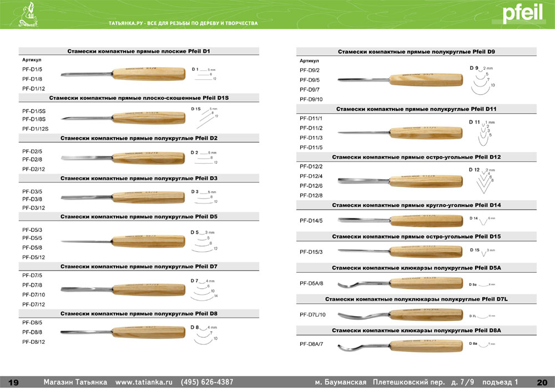Image resolution: width=555 pixels, height=392 pixels.
Task: Click the D 1 blade profile diagram
Action: 204,74
